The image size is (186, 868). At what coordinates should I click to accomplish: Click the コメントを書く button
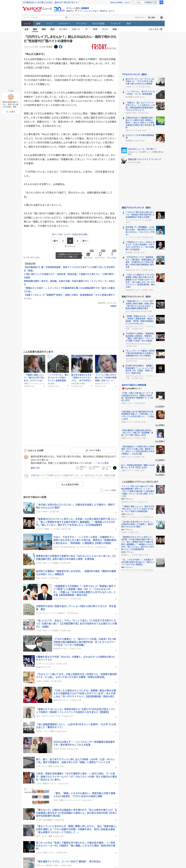click(x=93, y=450)
